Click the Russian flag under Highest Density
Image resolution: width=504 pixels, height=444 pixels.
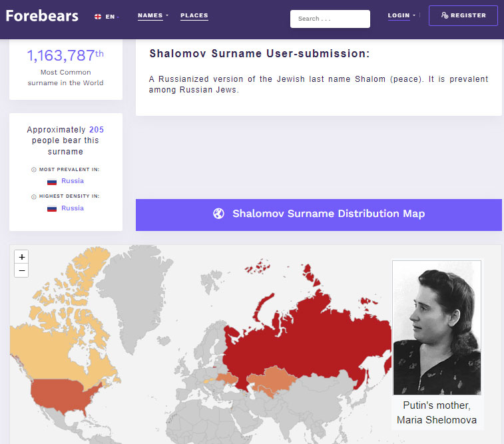click(x=52, y=209)
